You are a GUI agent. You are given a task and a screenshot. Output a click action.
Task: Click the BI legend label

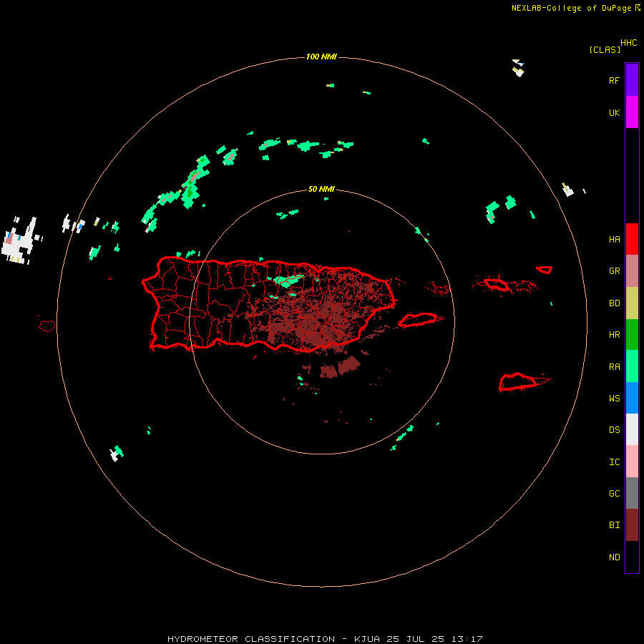[614, 525]
